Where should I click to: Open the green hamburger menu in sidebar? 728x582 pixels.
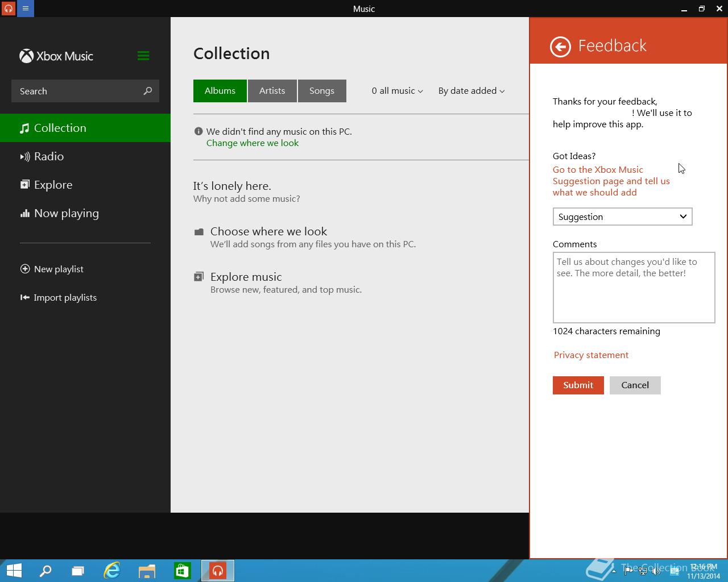(x=143, y=56)
